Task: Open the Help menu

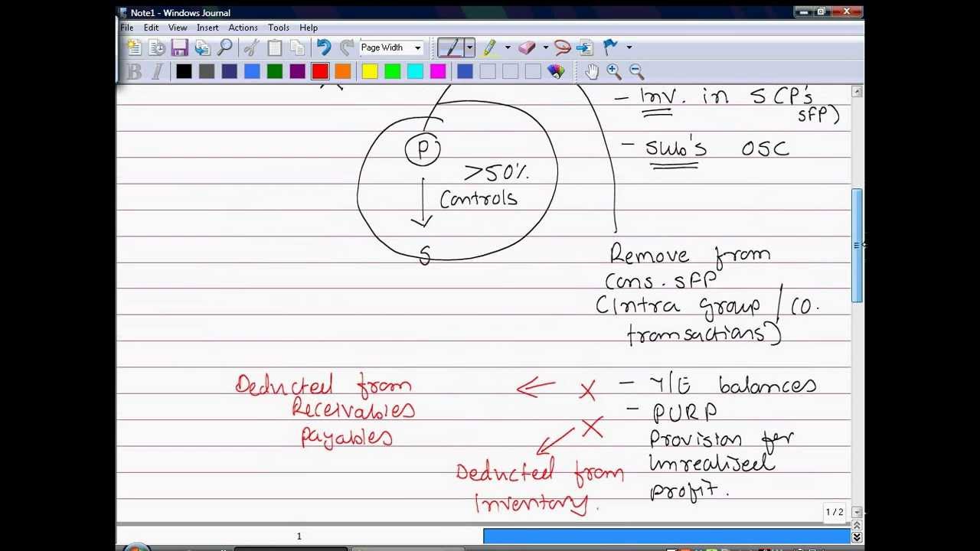Action: pyautogui.click(x=309, y=28)
